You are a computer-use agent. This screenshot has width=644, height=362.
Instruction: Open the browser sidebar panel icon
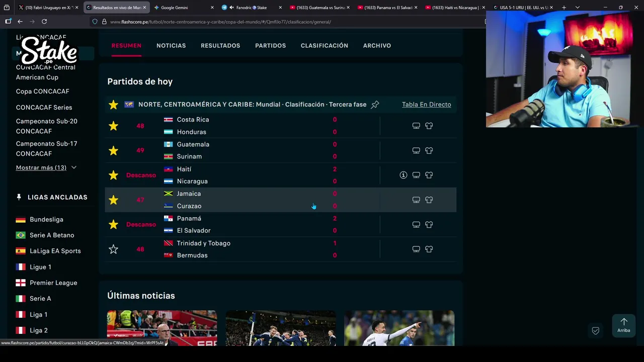tap(8, 22)
